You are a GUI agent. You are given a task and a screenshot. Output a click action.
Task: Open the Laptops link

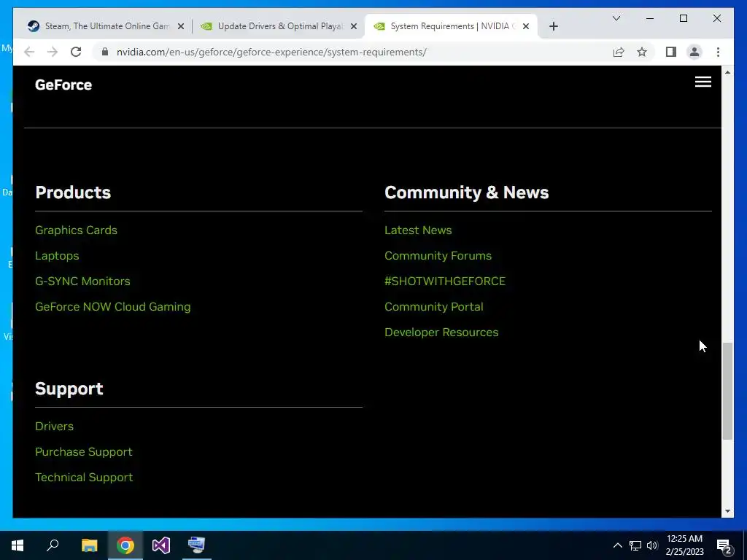pos(57,256)
